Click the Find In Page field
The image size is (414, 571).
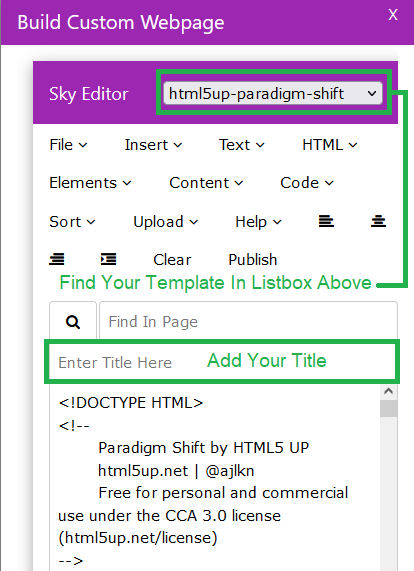[x=248, y=322]
